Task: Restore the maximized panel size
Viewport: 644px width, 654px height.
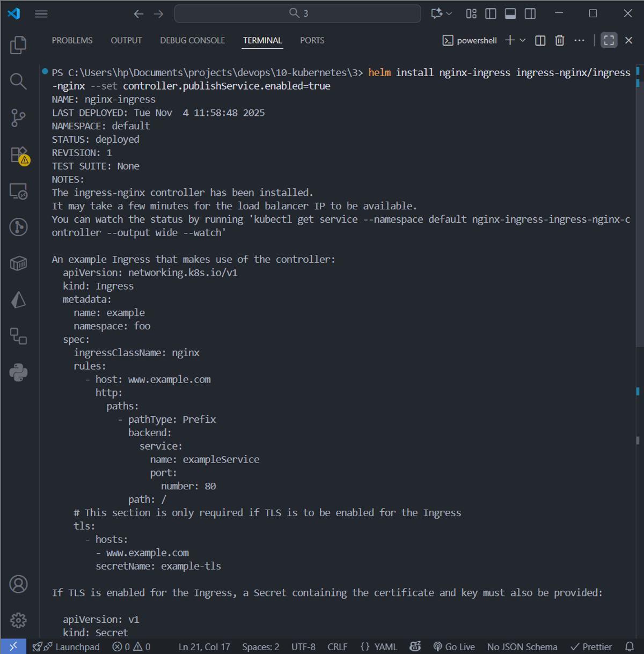Action: tap(609, 40)
